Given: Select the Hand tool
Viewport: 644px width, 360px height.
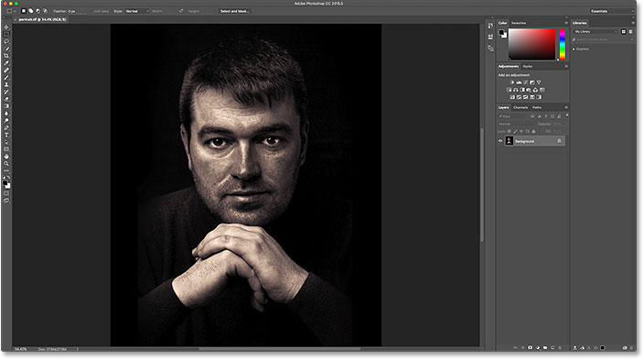Looking at the screenshot, I should (x=6, y=157).
